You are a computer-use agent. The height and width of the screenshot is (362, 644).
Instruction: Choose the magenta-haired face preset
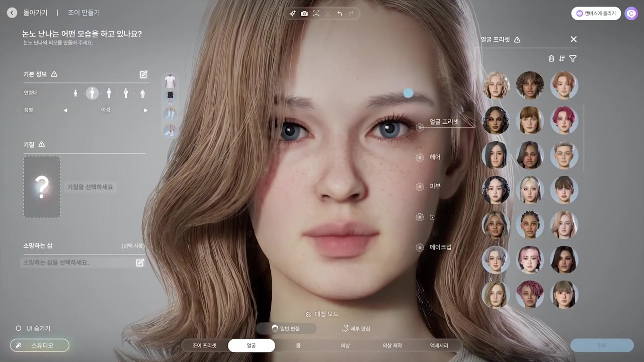tap(564, 120)
